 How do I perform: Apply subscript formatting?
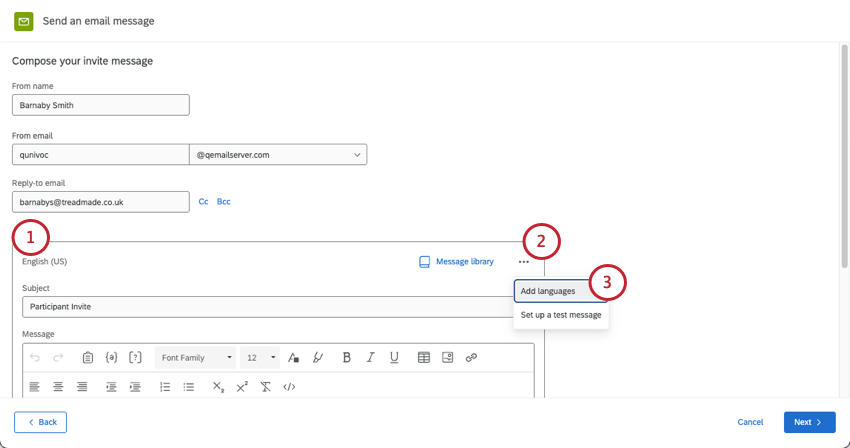pyautogui.click(x=218, y=387)
